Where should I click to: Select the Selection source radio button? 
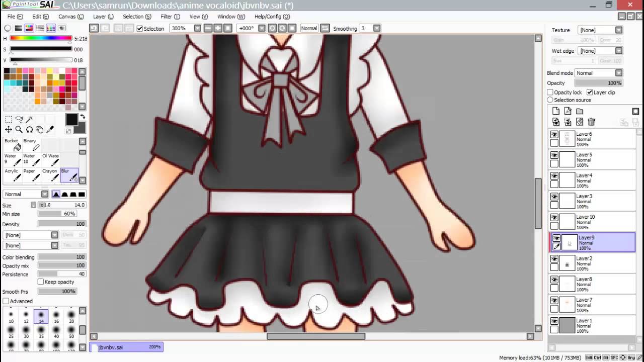pyautogui.click(x=550, y=100)
